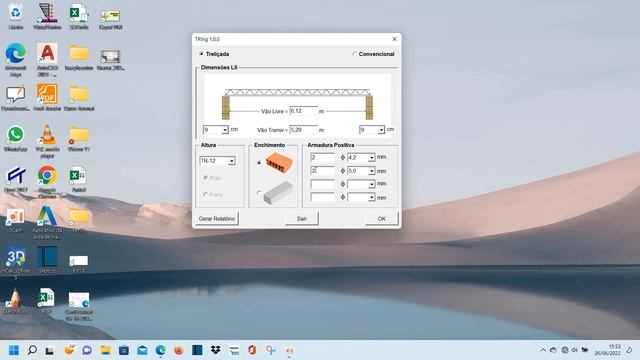Open the right support width dropdown
Viewport: 640px width, 360px height.
[x=381, y=130]
